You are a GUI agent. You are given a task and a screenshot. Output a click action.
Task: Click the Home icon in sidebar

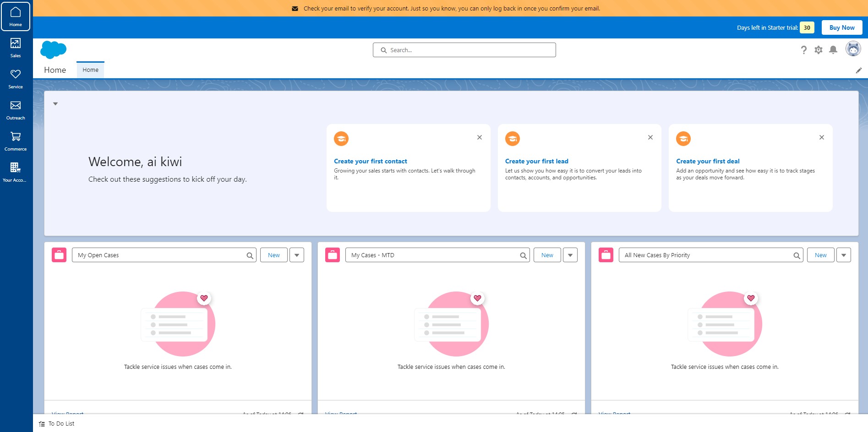tap(16, 16)
